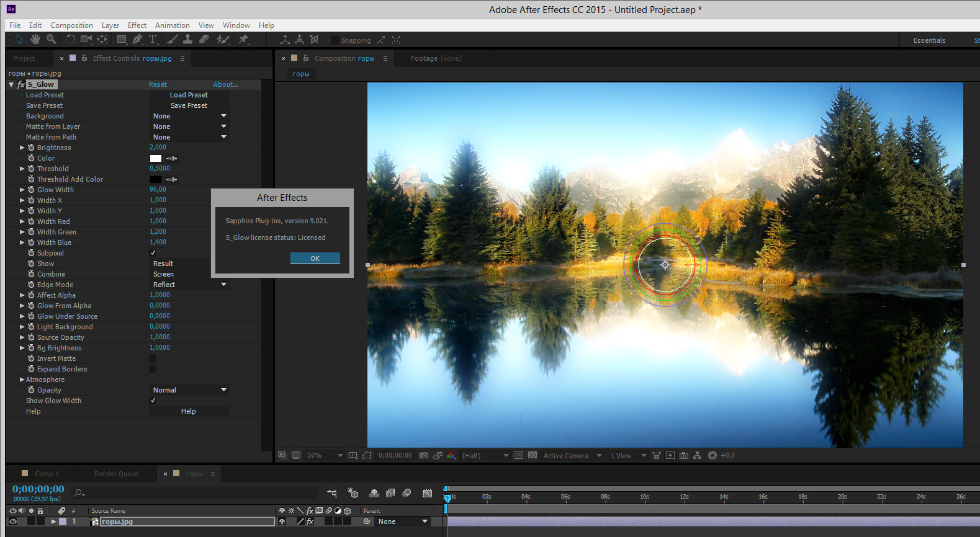980x537 pixels.
Task: Switch to the Comp 1 timeline tab
Action: coord(47,474)
